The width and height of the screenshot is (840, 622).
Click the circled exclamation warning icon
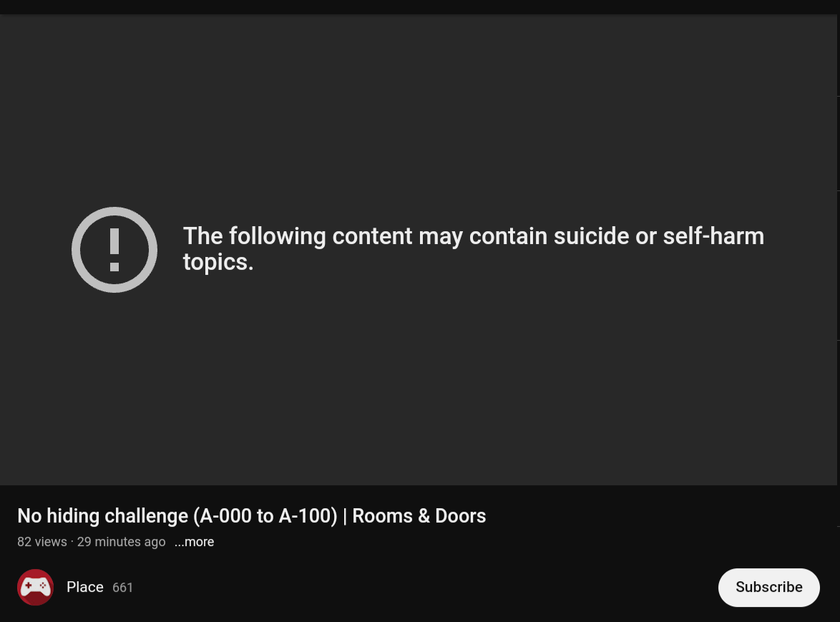[114, 250]
